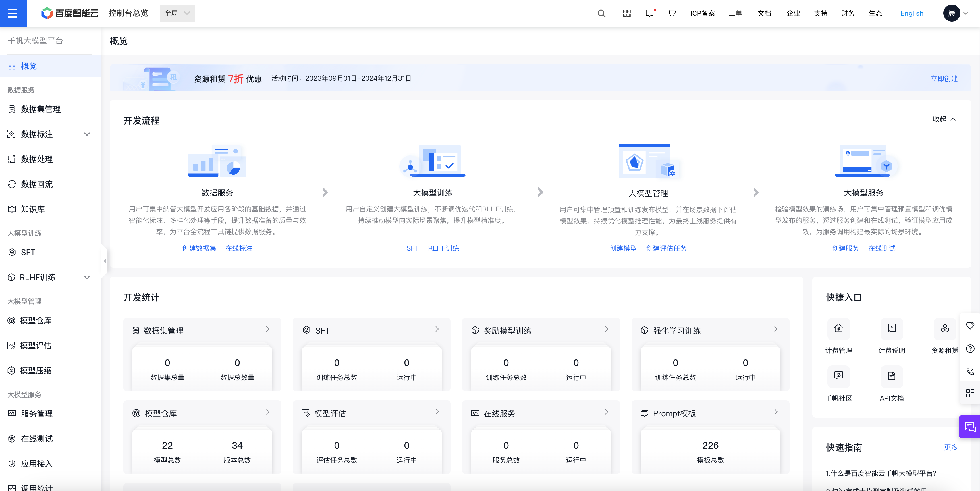The height and width of the screenshot is (491, 980).
Task: Click the 计费管理 shortcut icon
Action: 838,328
